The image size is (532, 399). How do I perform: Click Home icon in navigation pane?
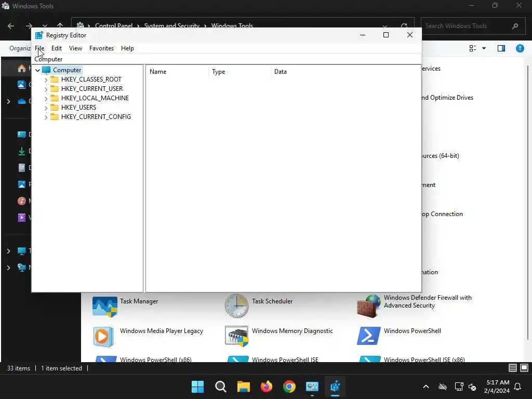(x=22, y=68)
